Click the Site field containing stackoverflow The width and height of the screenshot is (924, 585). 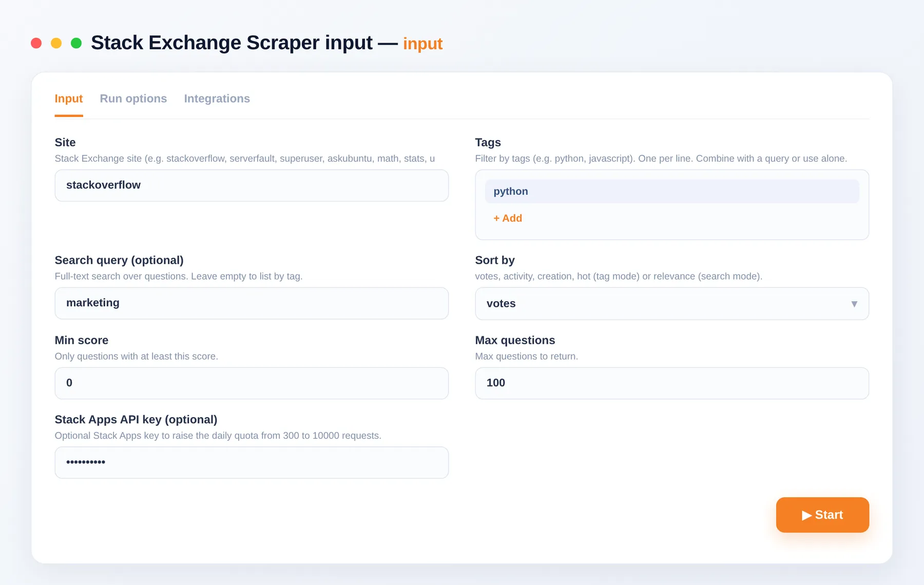[252, 185]
